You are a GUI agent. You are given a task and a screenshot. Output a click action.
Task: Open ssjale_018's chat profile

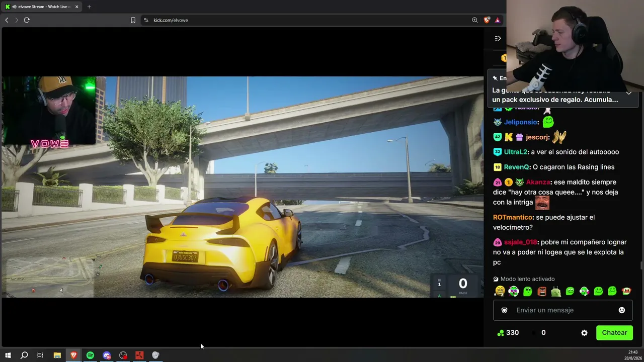tap(520, 242)
